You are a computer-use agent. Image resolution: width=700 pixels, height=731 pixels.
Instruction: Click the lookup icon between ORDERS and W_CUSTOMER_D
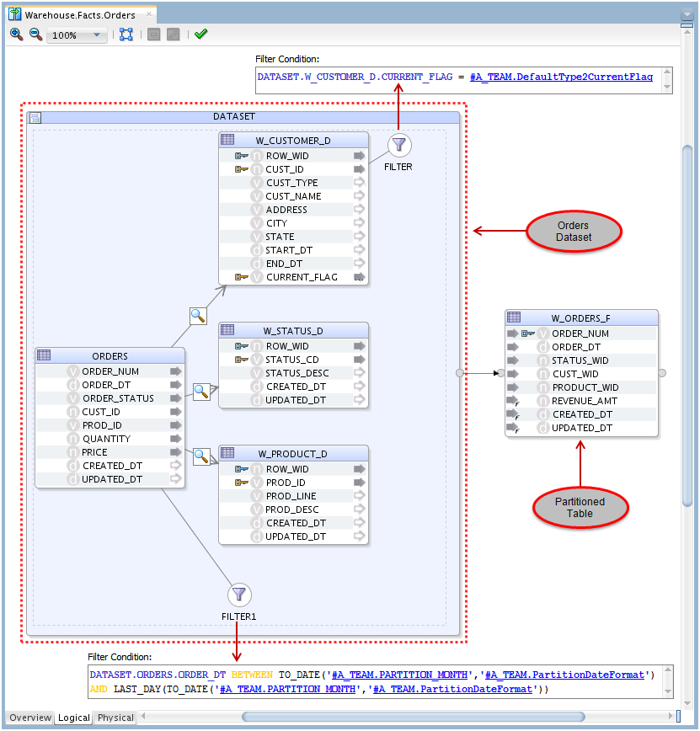click(198, 316)
